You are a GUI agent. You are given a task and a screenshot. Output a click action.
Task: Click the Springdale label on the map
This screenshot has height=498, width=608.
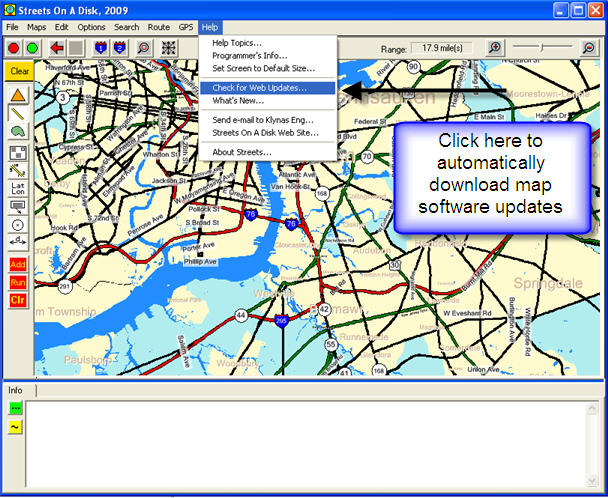548,283
